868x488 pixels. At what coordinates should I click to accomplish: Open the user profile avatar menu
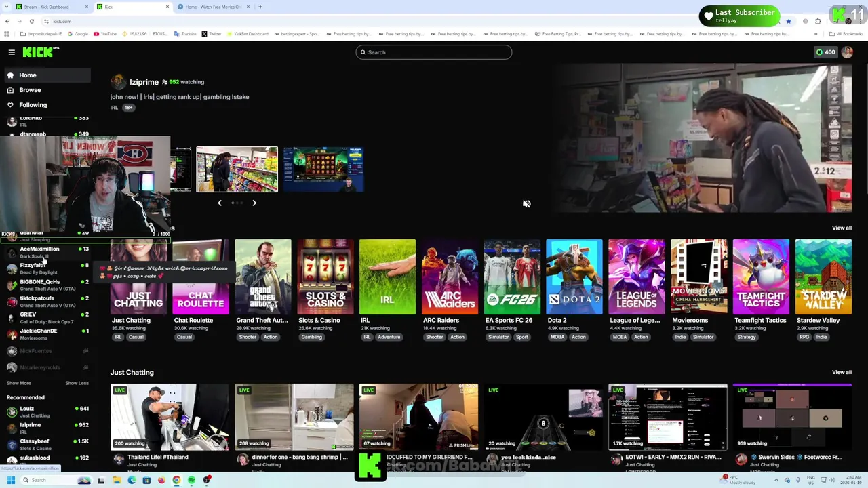pyautogui.click(x=847, y=52)
